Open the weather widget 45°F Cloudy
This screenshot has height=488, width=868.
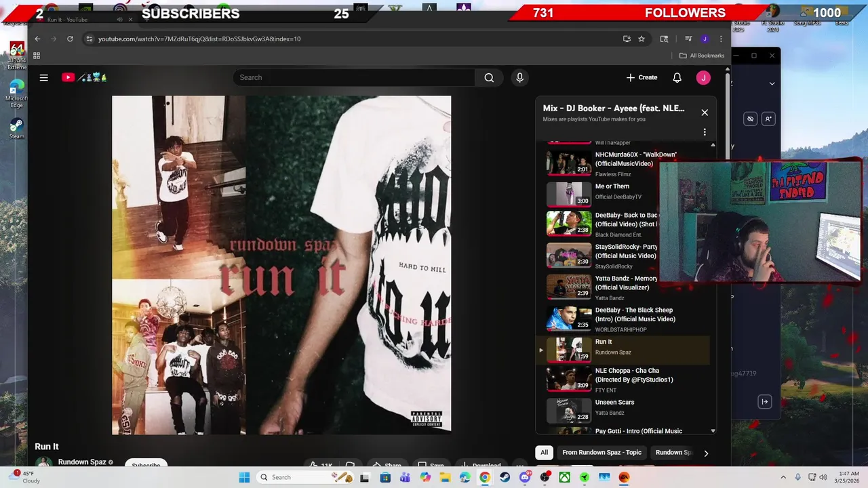coord(24,477)
